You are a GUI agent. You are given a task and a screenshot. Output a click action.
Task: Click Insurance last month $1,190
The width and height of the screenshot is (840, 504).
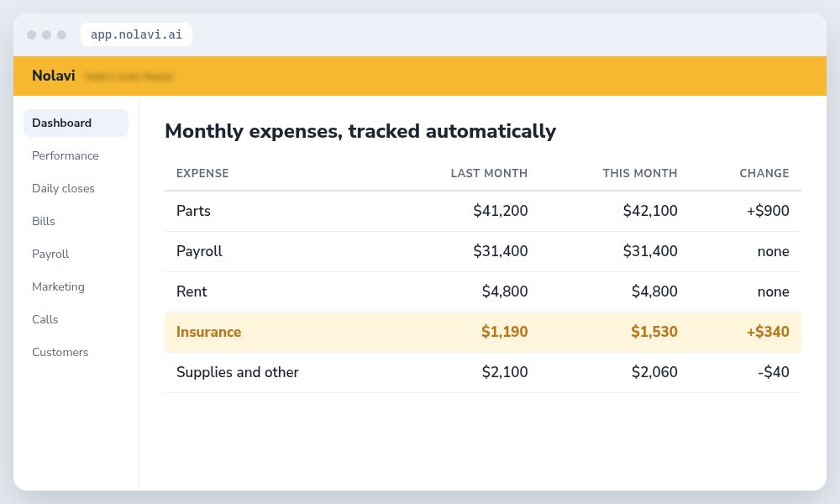[505, 332]
